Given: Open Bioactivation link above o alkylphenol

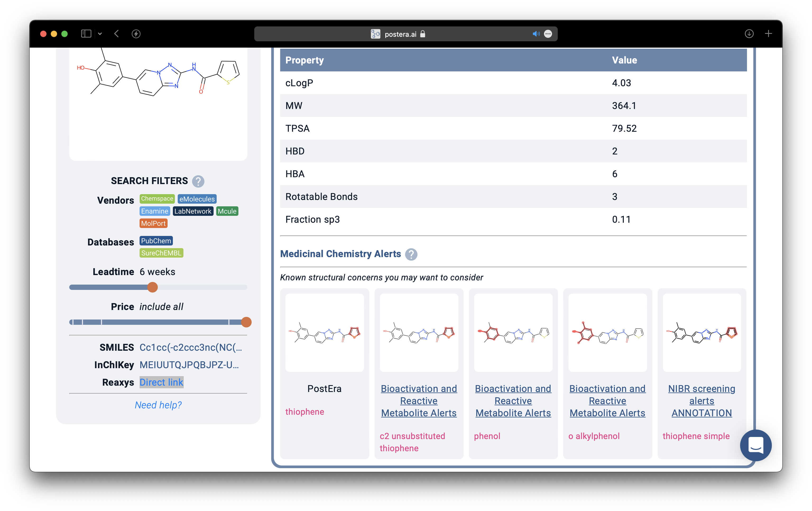Looking at the screenshot, I should [x=607, y=401].
